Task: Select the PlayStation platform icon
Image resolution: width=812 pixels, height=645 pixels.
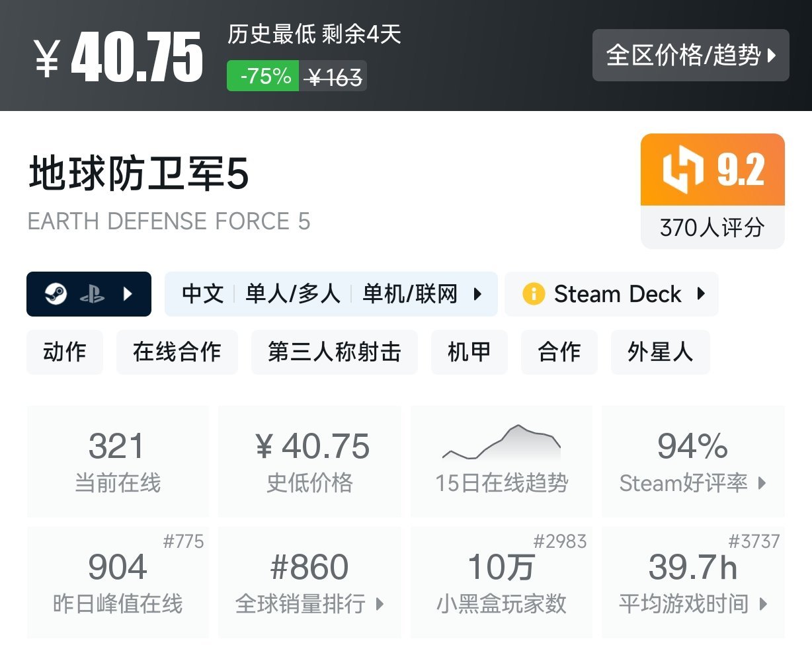Action: 93,293
